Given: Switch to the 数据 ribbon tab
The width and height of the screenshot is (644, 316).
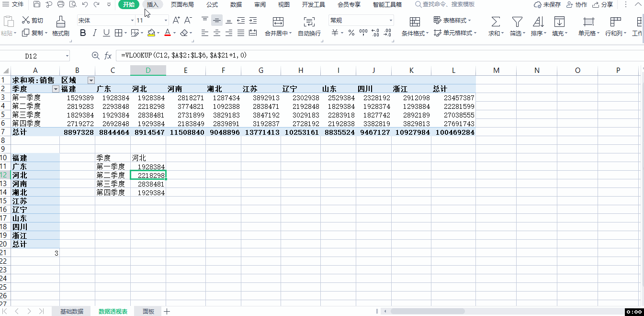Looking at the screenshot, I should pyautogui.click(x=236, y=5).
